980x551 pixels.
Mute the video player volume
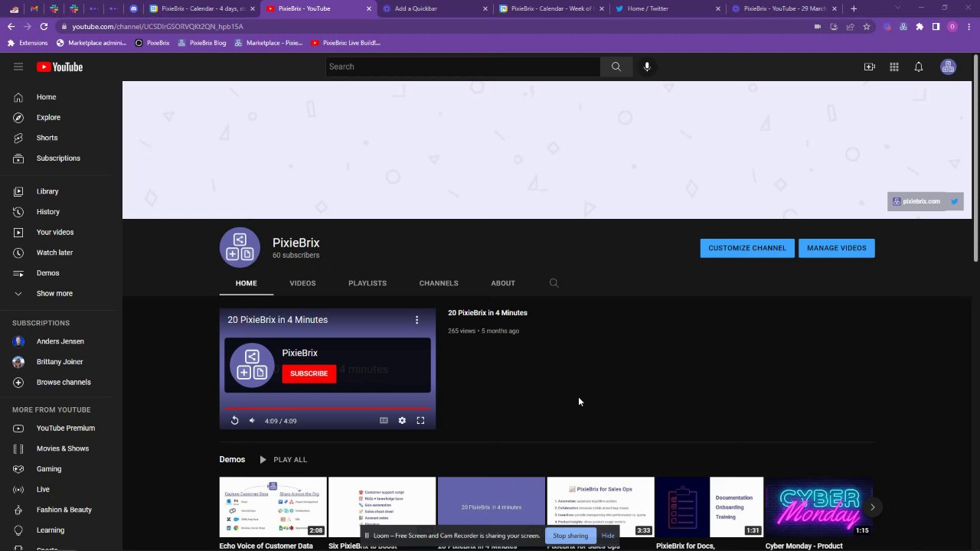tap(252, 420)
